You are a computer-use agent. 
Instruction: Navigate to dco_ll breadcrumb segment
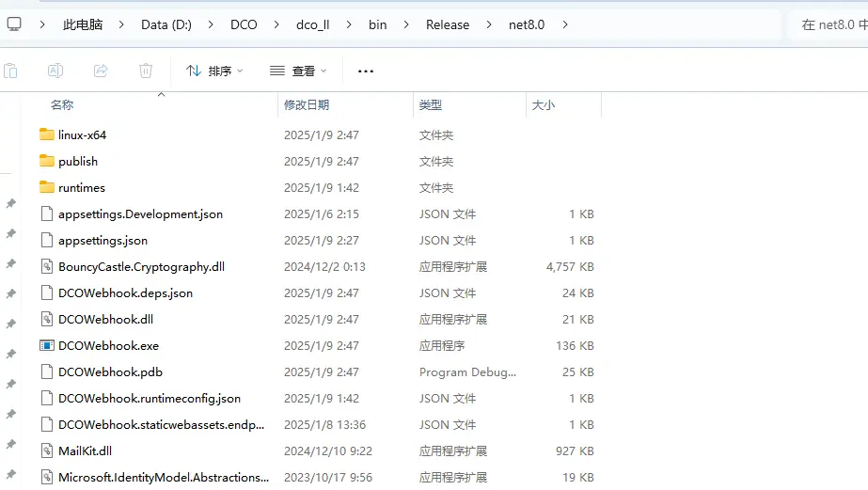point(313,24)
